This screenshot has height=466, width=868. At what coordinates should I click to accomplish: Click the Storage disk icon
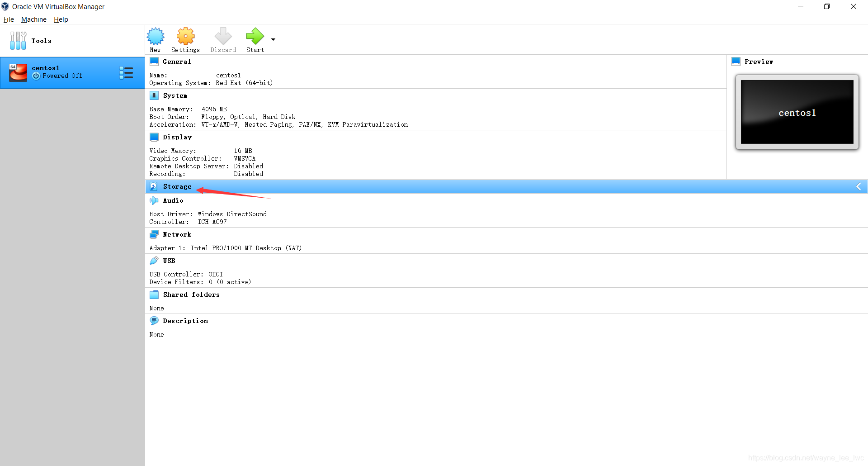tap(154, 186)
